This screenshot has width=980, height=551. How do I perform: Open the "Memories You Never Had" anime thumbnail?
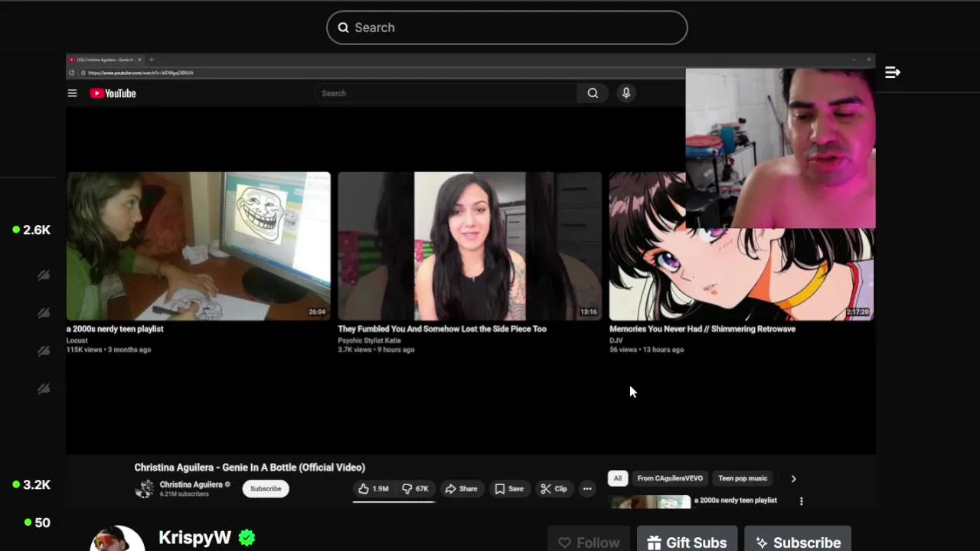(741, 274)
